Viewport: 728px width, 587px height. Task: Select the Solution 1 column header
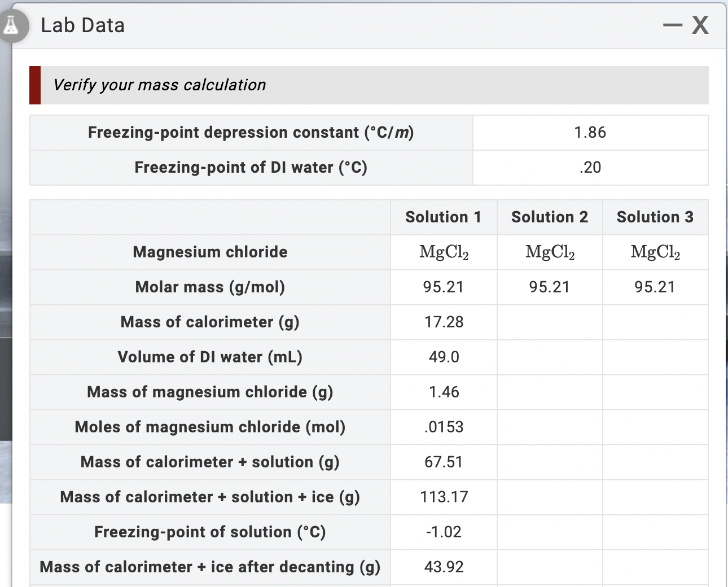443,217
